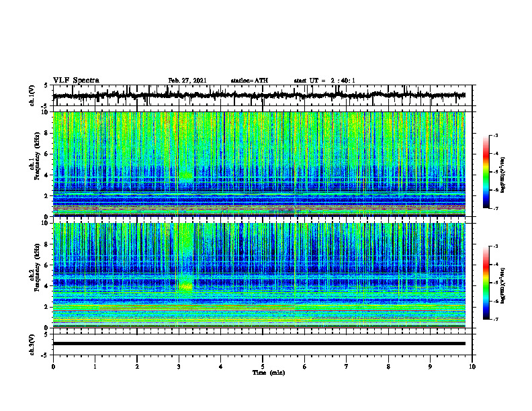Click the "Time (min)" axis title
This screenshot has width=532, height=411.
(x=269, y=373)
